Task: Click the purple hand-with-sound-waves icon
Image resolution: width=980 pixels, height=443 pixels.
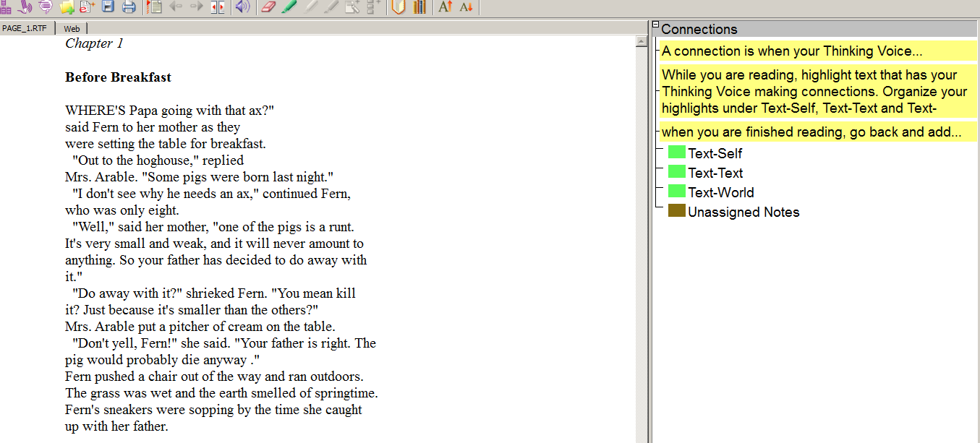Action: pyautogui.click(x=25, y=7)
